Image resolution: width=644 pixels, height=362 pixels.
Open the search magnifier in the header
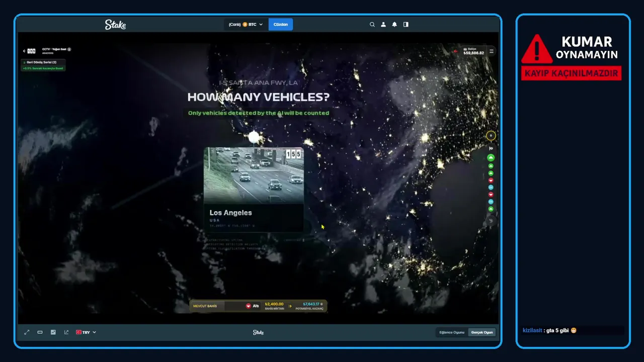click(372, 24)
